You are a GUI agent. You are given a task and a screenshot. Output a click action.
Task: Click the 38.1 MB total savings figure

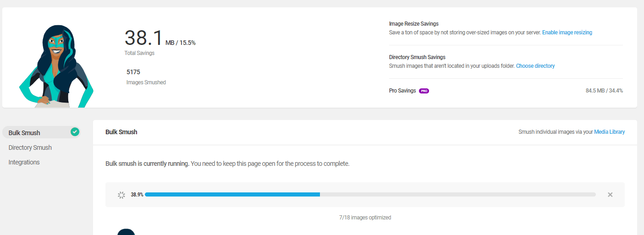coord(144,38)
